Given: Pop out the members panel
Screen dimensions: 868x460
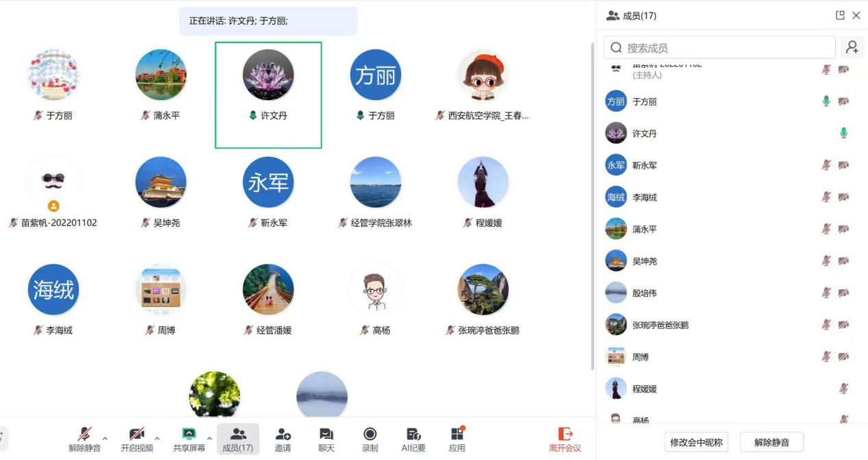Looking at the screenshot, I should coord(840,15).
